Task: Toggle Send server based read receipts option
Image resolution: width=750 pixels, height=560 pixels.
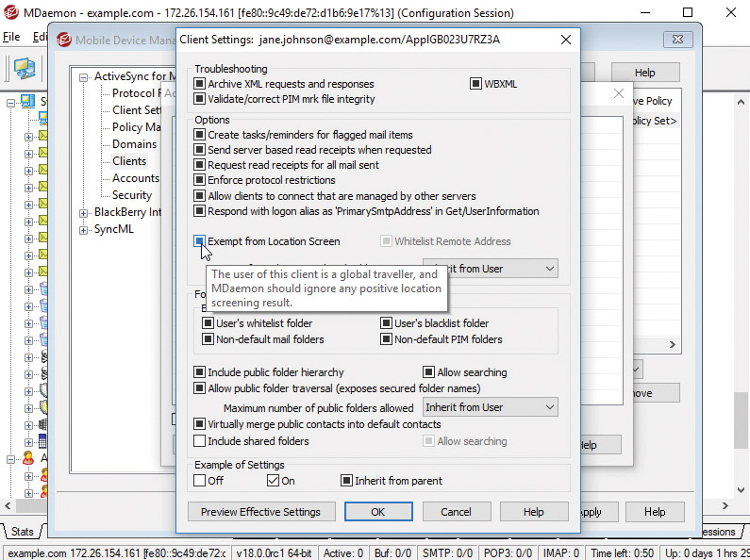Action: click(199, 150)
